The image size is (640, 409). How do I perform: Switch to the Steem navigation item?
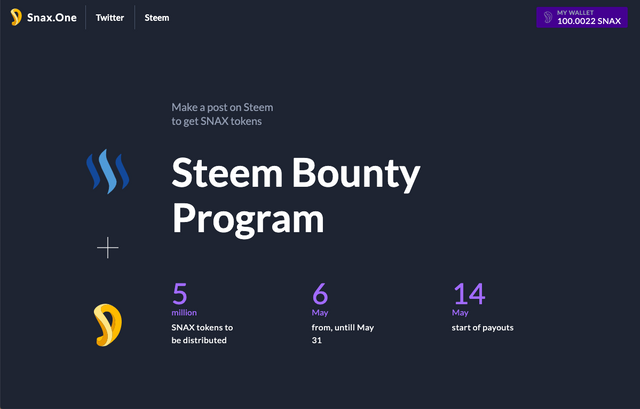tap(157, 18)
